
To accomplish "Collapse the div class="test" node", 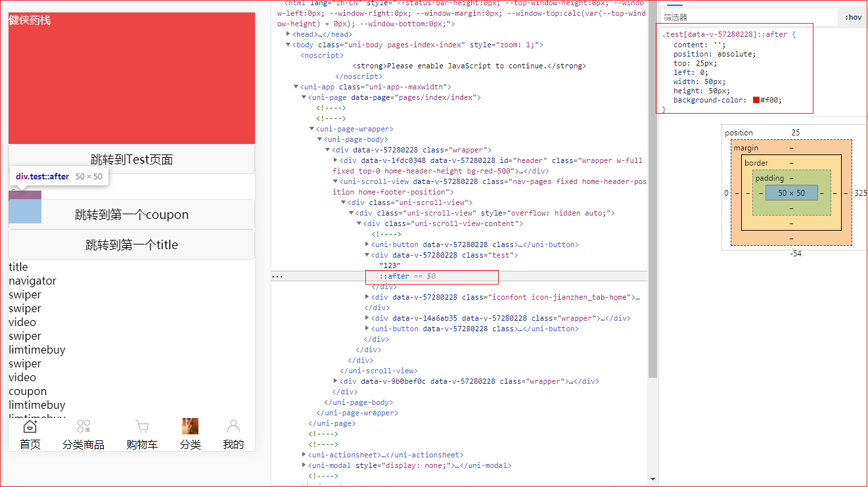I will [368, 255].
